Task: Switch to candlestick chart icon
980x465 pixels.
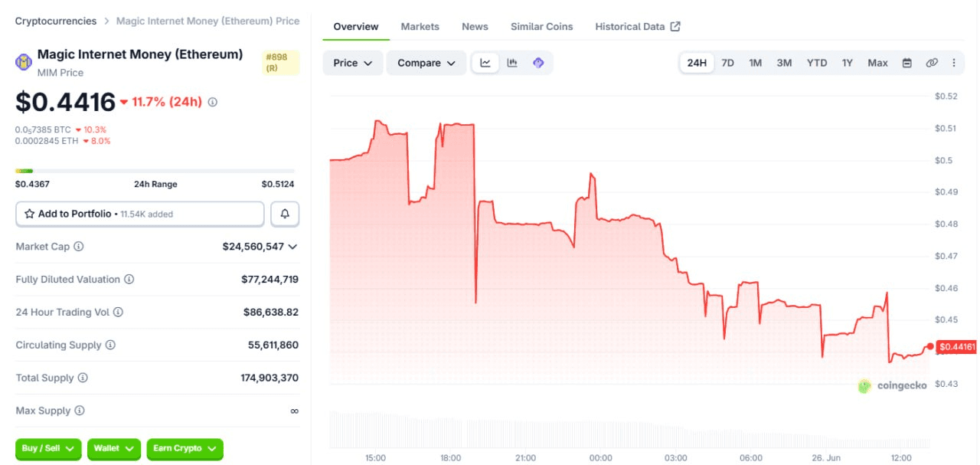Action: 512,63
